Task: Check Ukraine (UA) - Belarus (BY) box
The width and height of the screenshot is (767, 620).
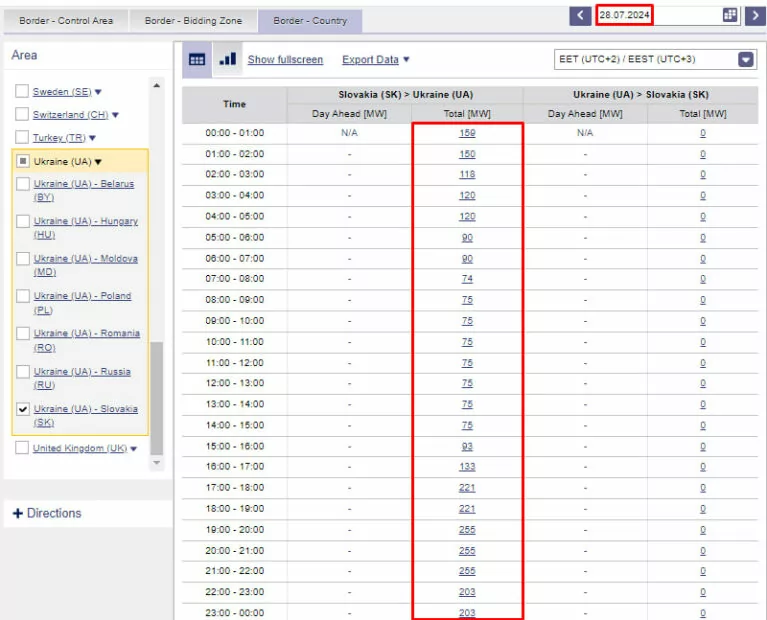Action: click(x=23, y=184)
